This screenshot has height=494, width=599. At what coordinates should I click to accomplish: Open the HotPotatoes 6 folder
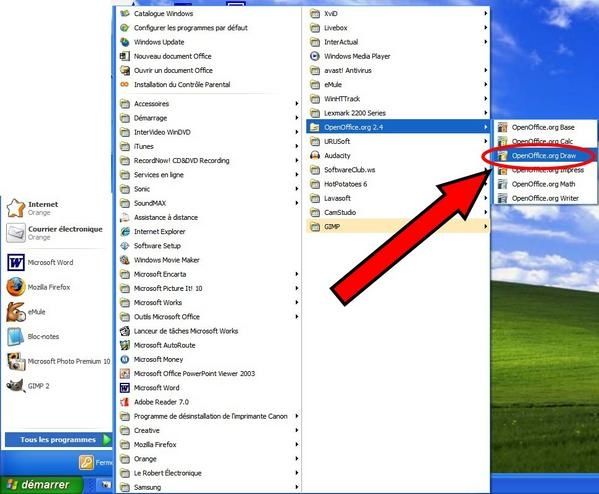pos(345,184)
